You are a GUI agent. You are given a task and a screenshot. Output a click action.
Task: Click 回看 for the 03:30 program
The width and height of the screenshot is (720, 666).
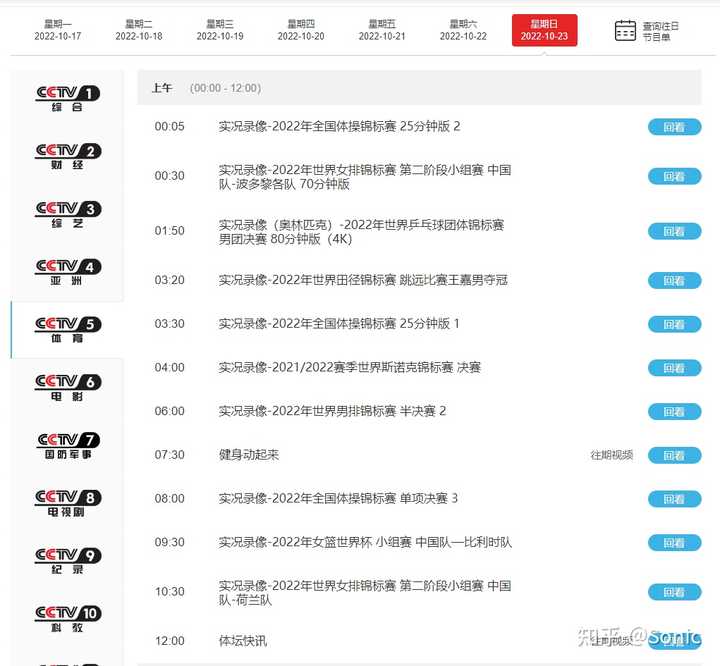pyautogui.click(x=675, y=324)
